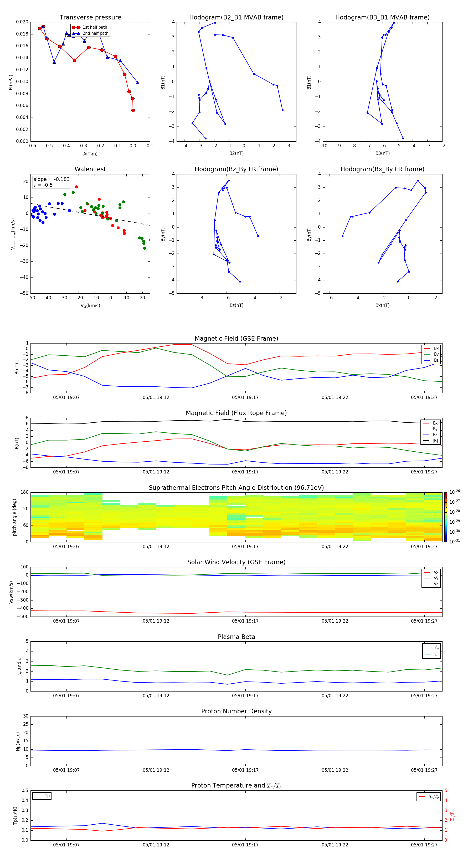This screenshot has width=473, height=868.
Task: Click the Bx' legend entry in Flux Rope panel
Action: pyautogui.click(x=431, y=423)
